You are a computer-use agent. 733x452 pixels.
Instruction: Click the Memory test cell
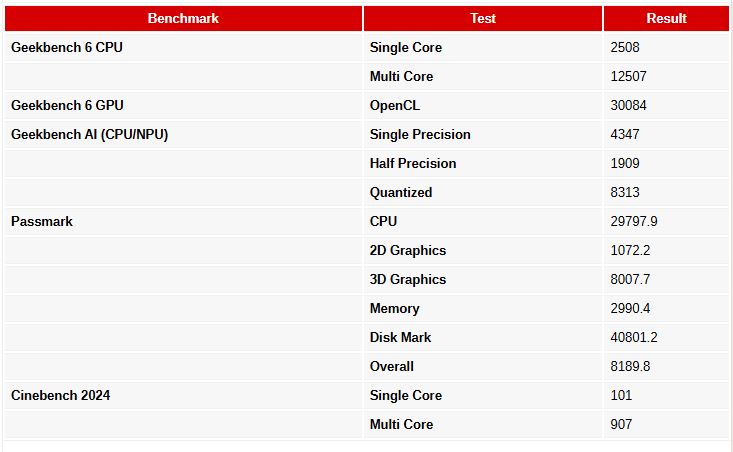(x=395, y=308)
